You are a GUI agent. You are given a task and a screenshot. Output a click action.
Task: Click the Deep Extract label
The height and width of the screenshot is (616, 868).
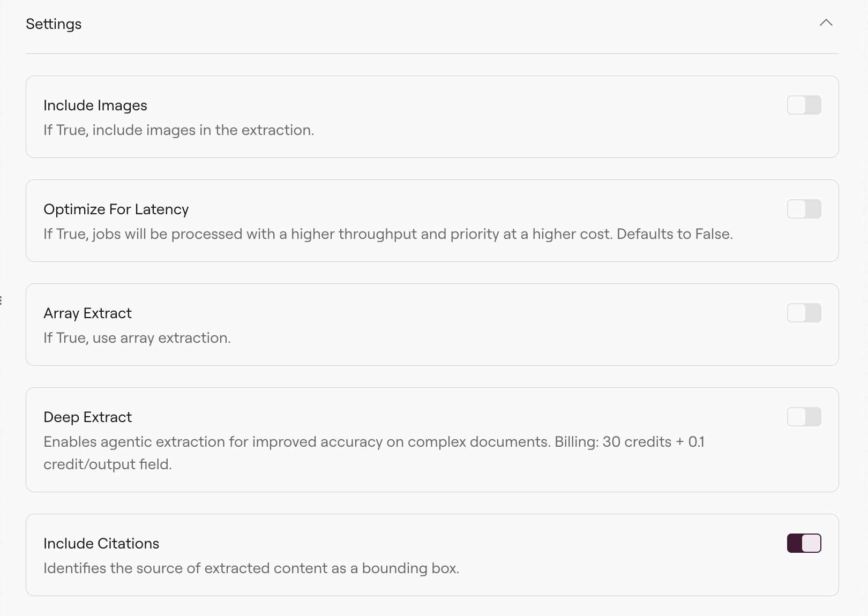point(87,416)
